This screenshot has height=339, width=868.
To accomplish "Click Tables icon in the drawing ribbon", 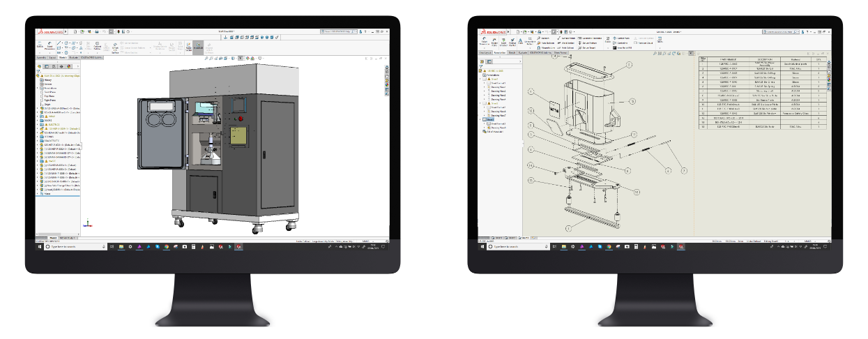I will click(660, 41).
